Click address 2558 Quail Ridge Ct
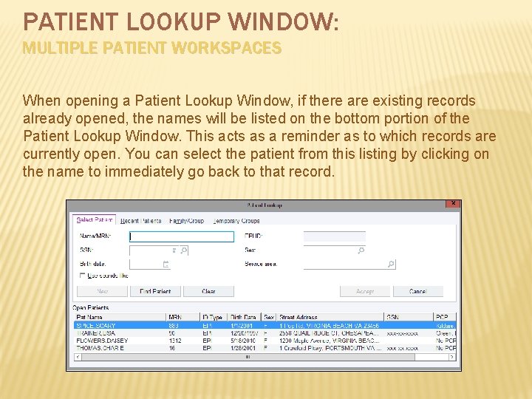This screenshot has width=532, height=399. click(x=329, y=333)
